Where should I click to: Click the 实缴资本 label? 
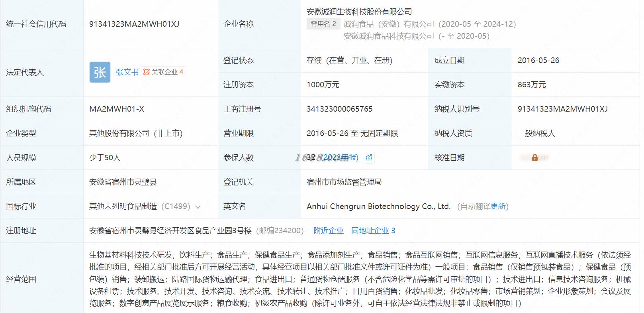(x=450, y=85)
